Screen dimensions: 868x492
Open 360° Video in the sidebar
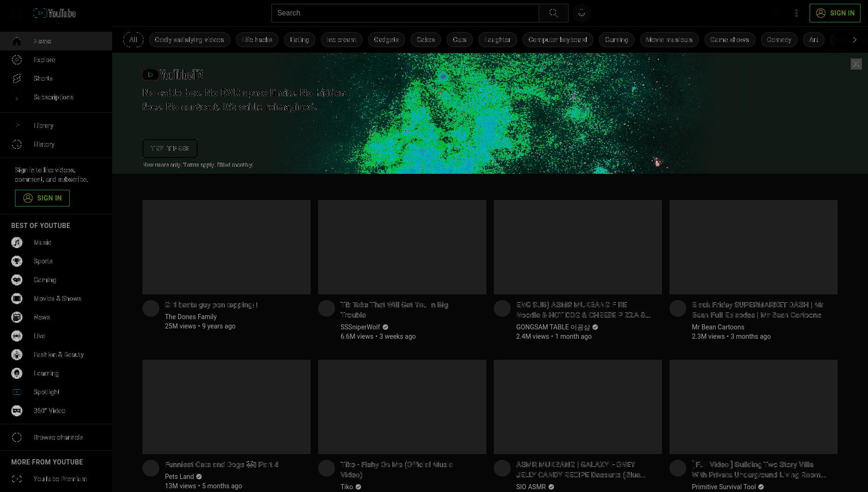(56, 411)
